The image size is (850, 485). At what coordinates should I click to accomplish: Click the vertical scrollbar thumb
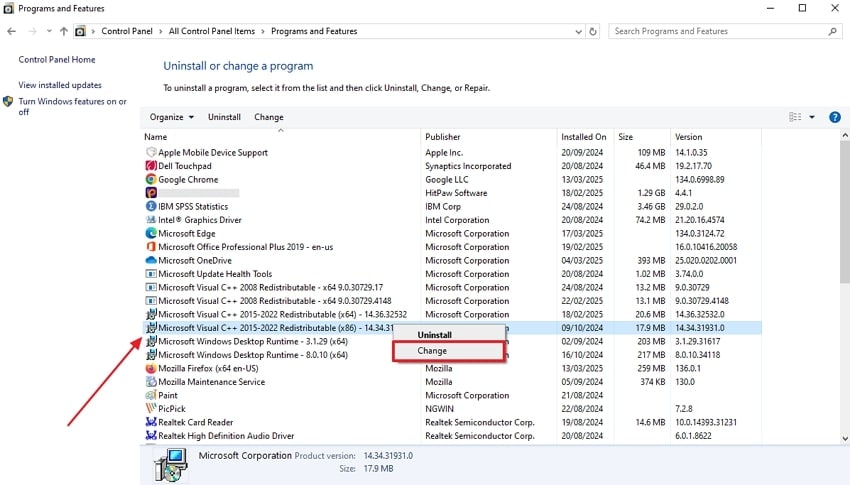[x=845, y=211]
